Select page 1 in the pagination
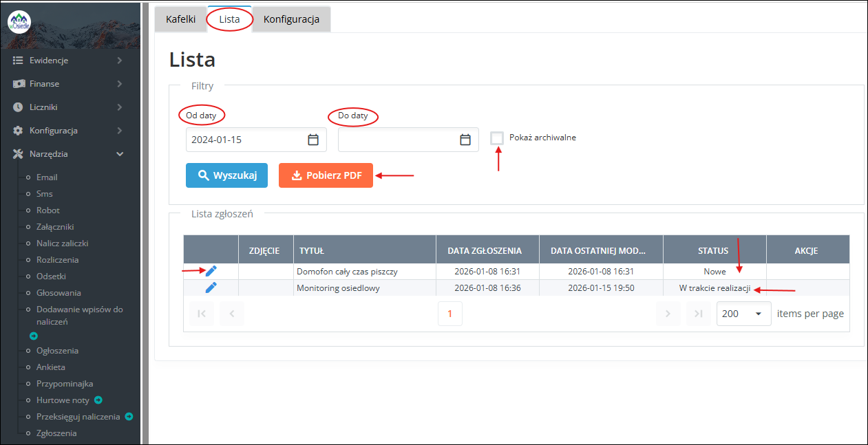This screenshot has width=868, height=445. pos(449,314)
